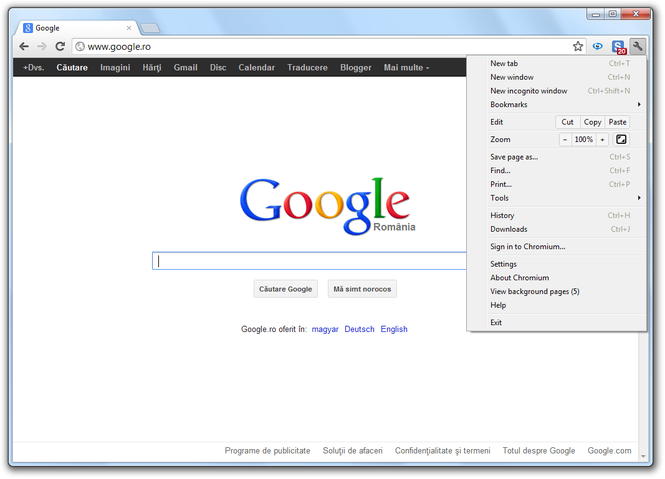Click the Google search input field
Screen dimensions: 665x479
309,261
